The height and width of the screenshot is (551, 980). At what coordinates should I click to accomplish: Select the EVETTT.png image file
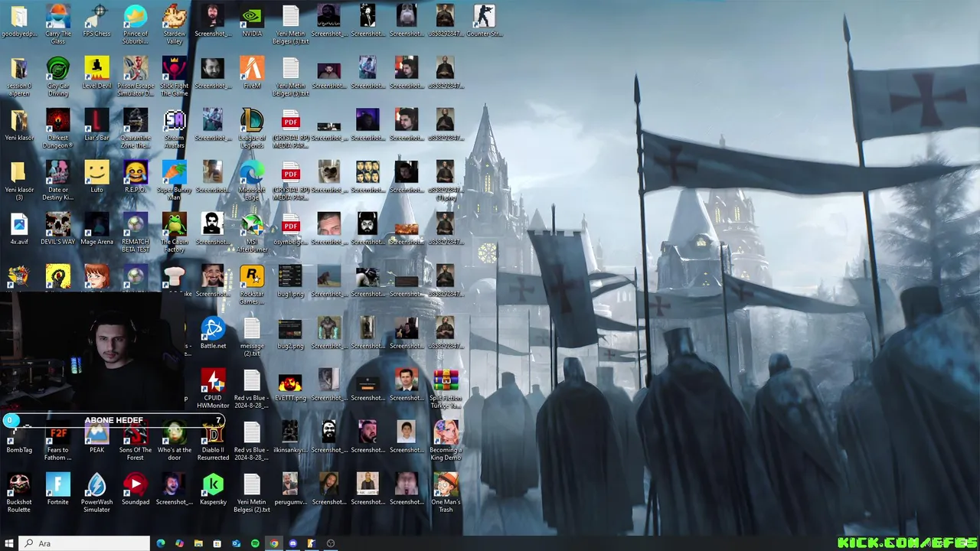click(290, 386)
